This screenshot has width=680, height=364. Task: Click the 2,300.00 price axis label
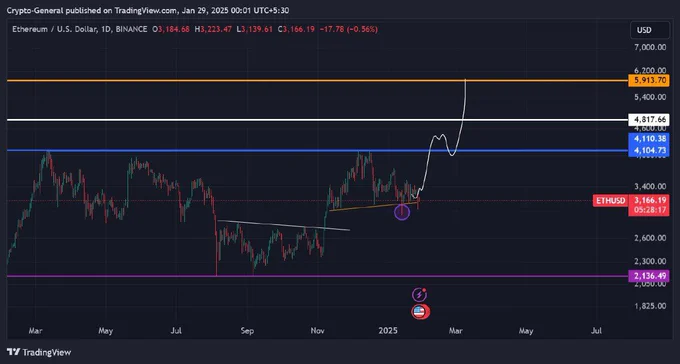(650, 261)
